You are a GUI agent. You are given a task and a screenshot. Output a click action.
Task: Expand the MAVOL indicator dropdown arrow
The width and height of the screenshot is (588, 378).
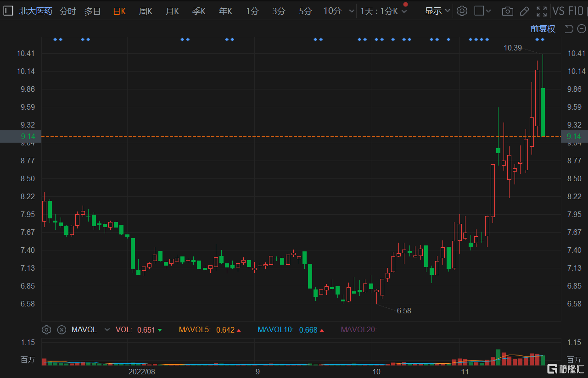click(107, 330)
